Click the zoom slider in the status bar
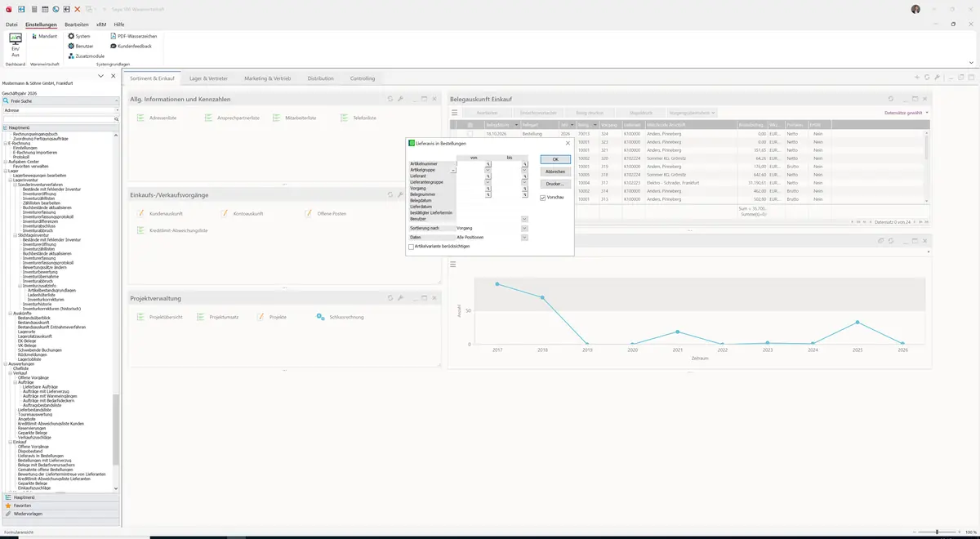Viewport: 980px width, 539px height. tap(937, 532)
